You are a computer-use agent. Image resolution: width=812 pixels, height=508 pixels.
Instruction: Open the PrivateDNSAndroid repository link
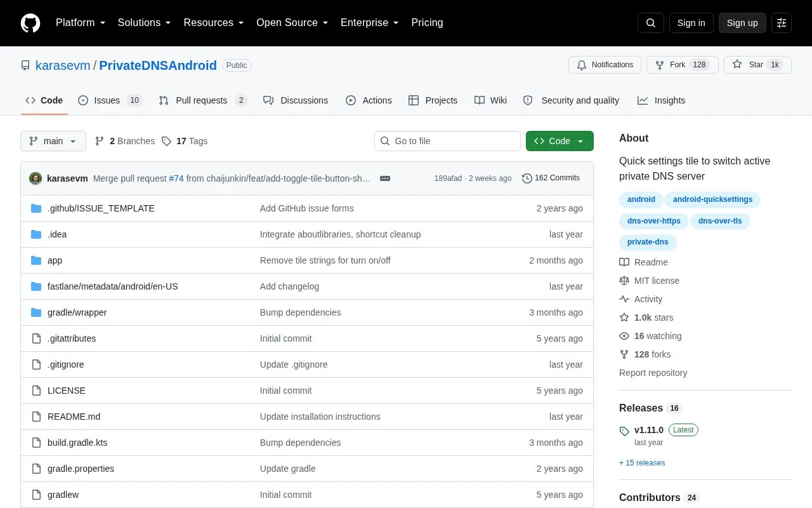click(x=158, y=65)
